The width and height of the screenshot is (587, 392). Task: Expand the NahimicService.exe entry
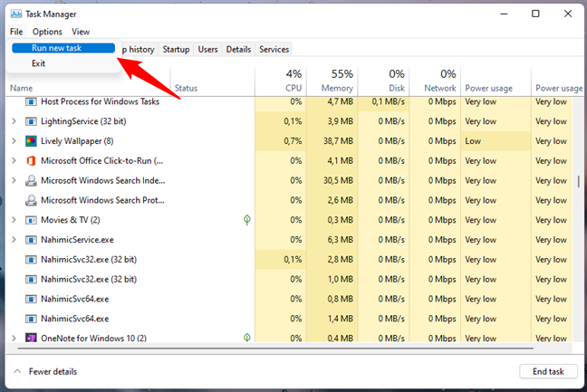tap(14, 239)
